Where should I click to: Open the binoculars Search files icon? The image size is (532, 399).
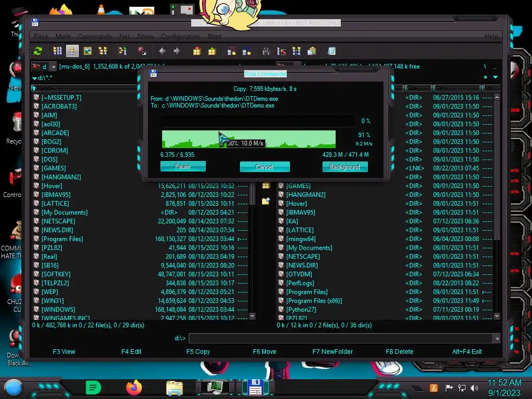pos(267,51)
